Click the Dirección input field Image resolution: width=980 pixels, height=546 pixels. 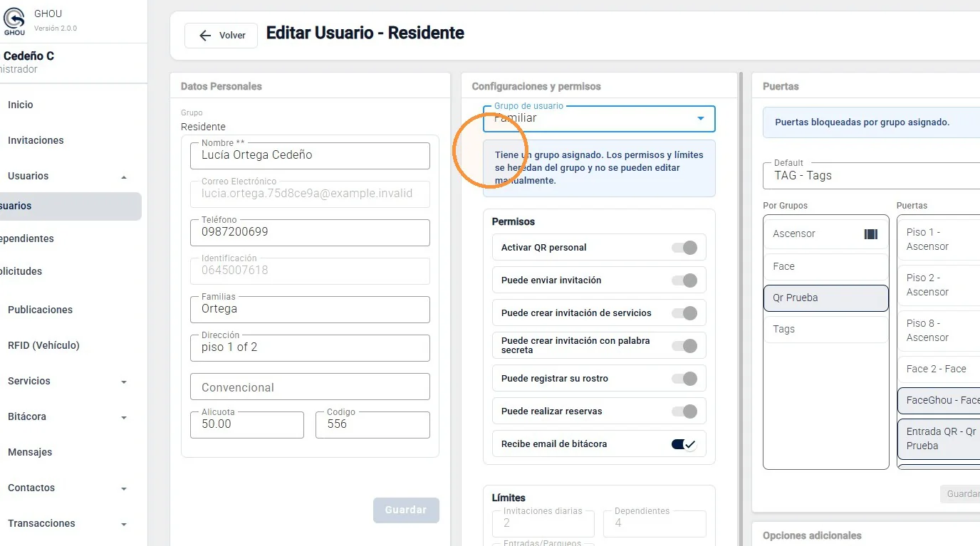(310, 347)
